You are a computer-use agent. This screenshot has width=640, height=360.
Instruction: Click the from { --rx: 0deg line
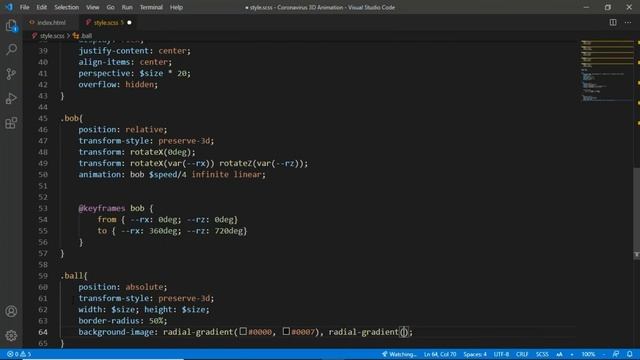167,220
